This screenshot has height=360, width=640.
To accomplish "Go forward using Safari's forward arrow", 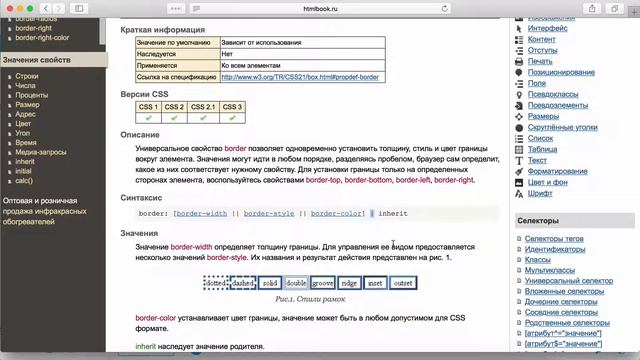I will (x=58, y=8).
